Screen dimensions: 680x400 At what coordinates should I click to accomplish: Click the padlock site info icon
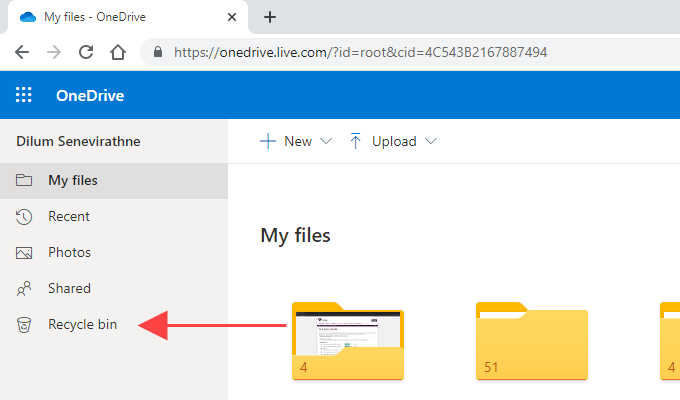(x=158, y=52)
